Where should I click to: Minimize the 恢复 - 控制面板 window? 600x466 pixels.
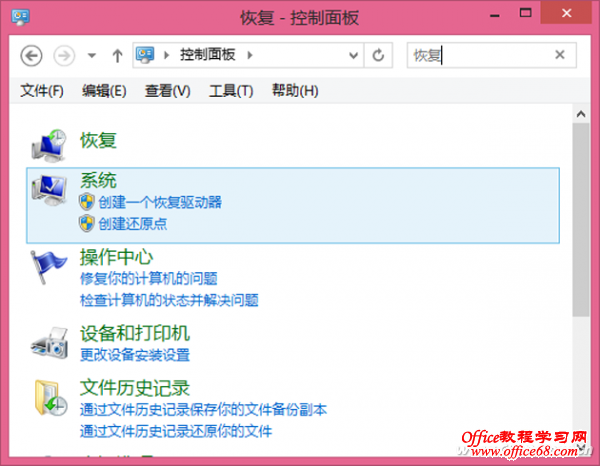pyautogui.click(x=495, y=16)
